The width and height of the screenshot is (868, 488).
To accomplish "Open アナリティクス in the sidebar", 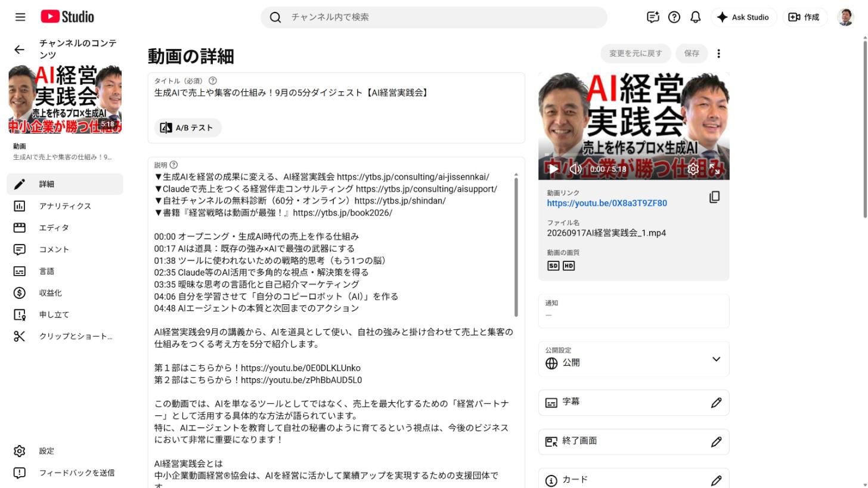I will coord(65,206).
